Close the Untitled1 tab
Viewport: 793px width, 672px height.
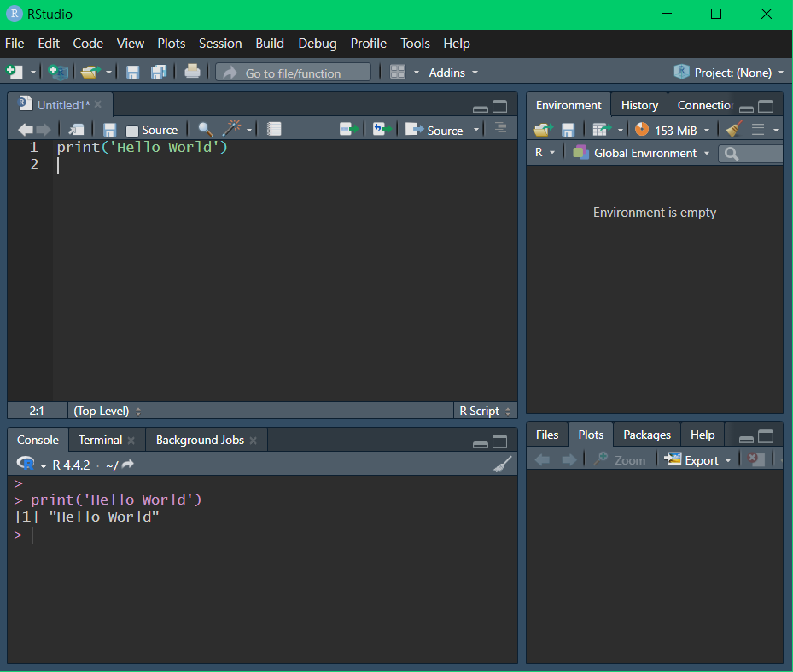tap(98, 104)
